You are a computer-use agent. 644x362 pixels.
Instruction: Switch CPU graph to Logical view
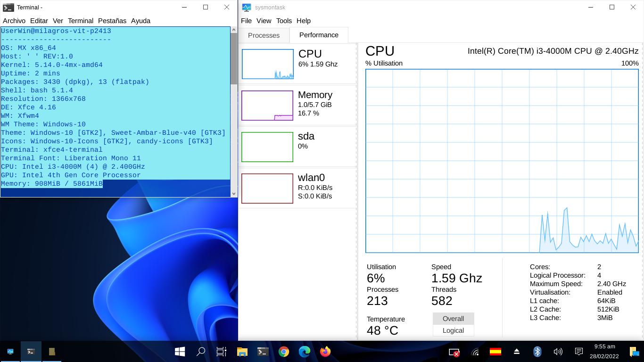tap(453, 330)
